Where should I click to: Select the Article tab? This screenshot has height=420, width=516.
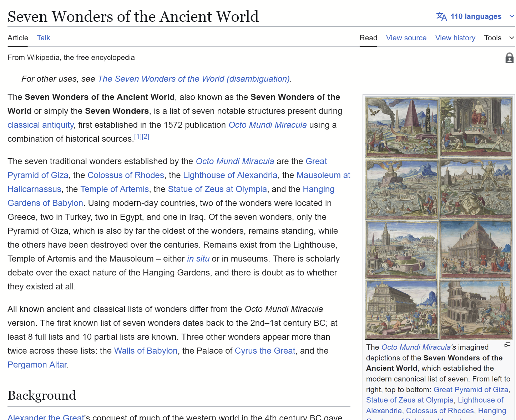18,38
